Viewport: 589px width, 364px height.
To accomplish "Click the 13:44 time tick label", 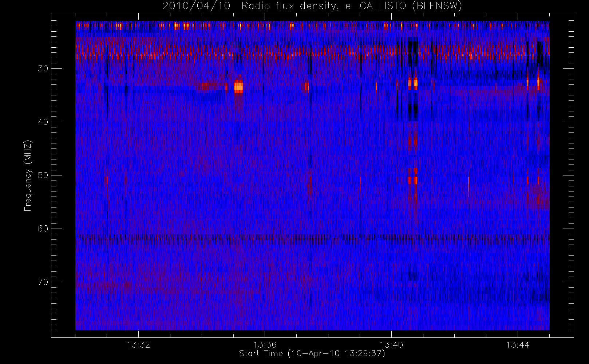I will (518, 345).
